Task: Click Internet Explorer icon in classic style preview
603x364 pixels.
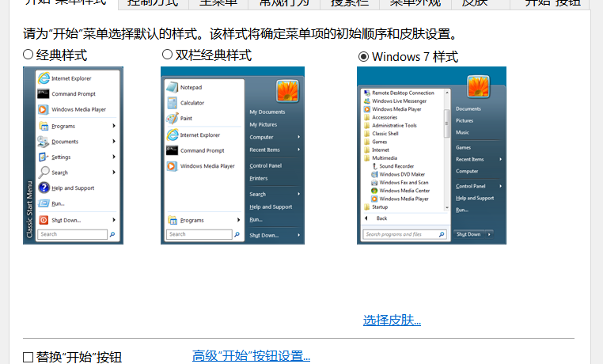Action: pos(44,78)
